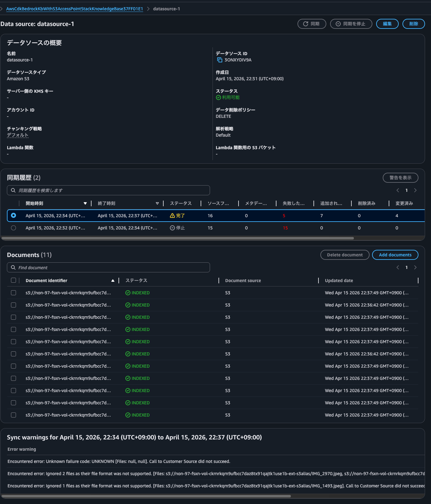This screenshot has width=431, height=504.
Task: Open the knowledge base breadcrumb link
Action: (x=75, y=9)
